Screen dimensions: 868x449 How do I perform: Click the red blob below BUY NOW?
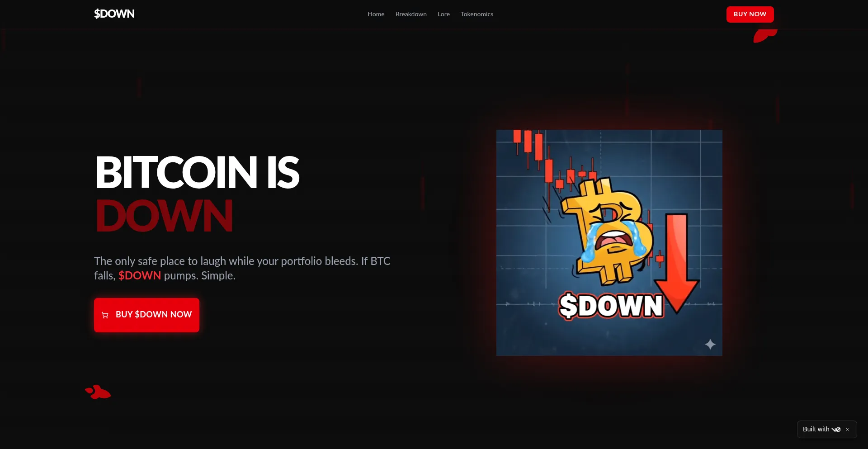[x=765, y=36]
